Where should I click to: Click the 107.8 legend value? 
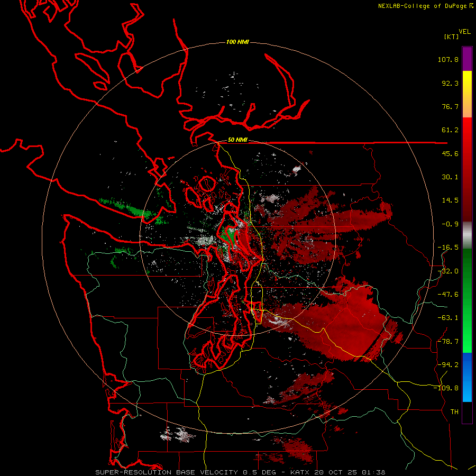[x=448, y=59]
